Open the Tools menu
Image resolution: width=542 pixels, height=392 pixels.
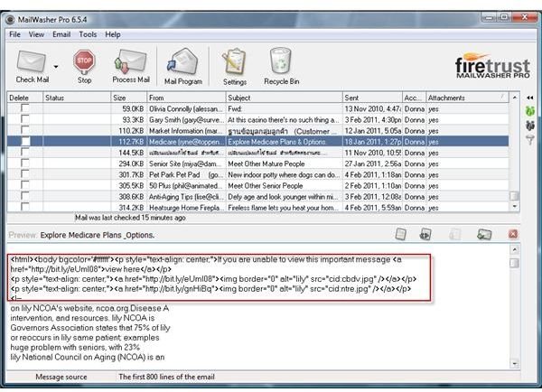pyautogui.click(x=88, y=34)
